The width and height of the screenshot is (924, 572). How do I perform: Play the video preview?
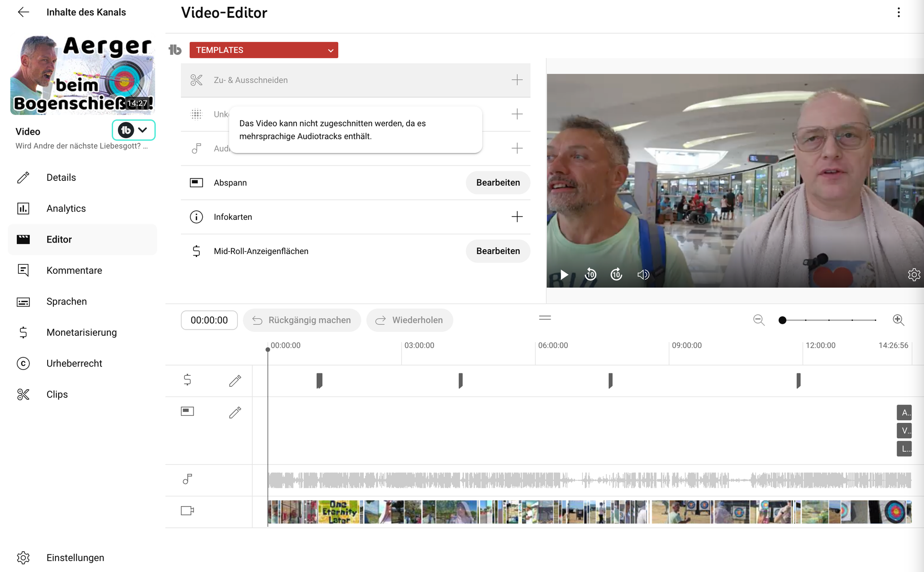[564, 275]
